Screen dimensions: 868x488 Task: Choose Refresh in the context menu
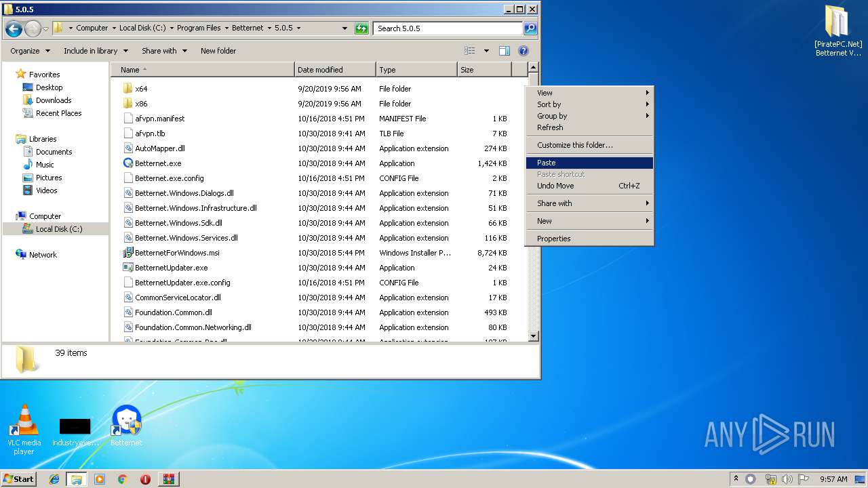pos(589,127)
